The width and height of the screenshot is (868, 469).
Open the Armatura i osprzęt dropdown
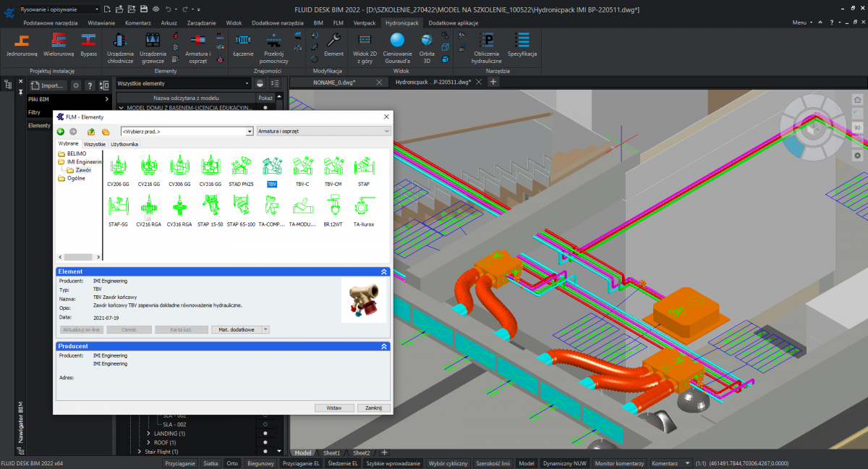323,131
